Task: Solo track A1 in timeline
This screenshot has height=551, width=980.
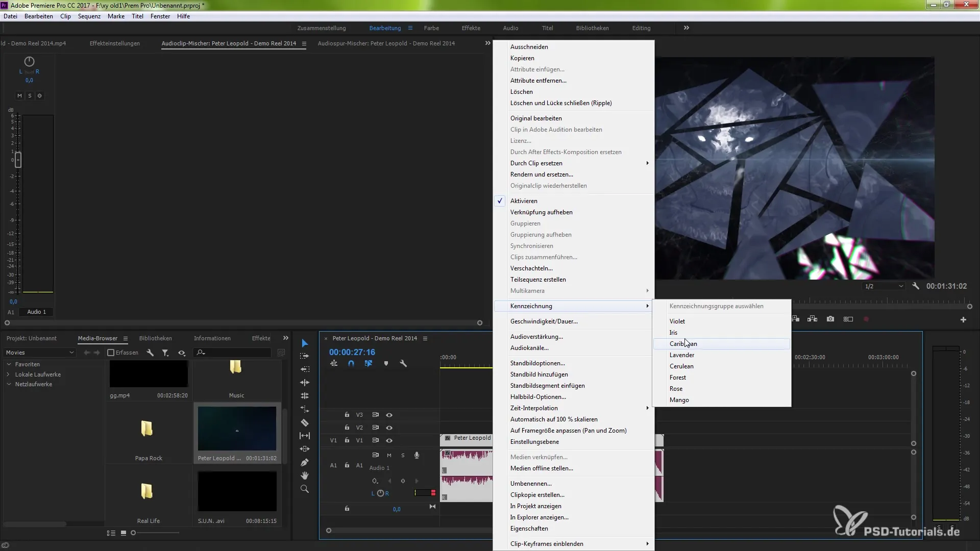Action: (x=403, y=455)
